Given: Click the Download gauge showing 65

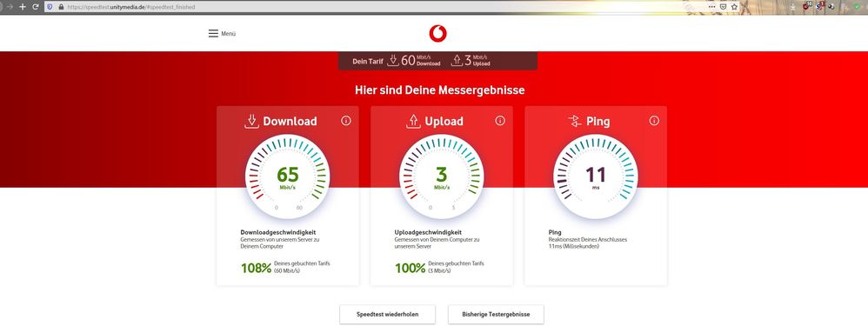Looking at the screenshot, I should pyautogui.click(x=287, y=176).
